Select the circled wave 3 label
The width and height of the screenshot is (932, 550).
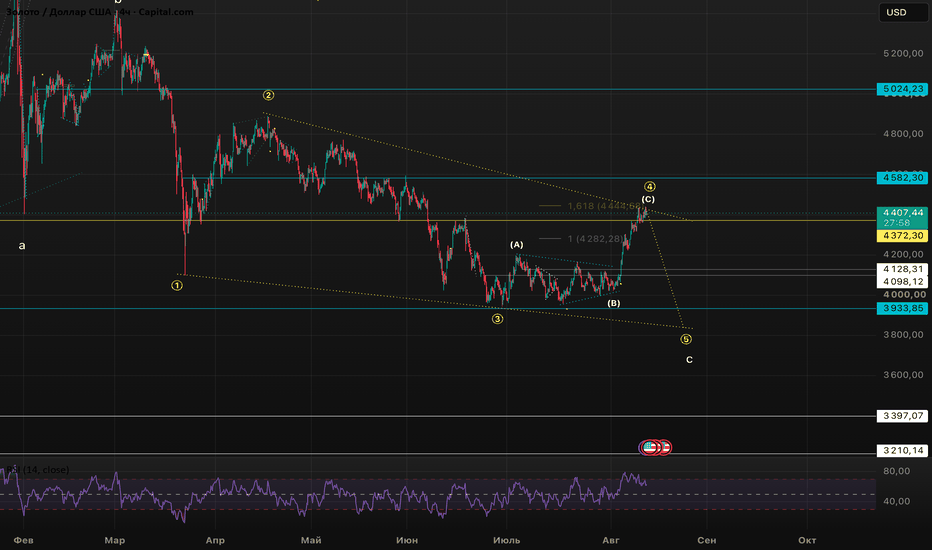[x=498, y=319]
